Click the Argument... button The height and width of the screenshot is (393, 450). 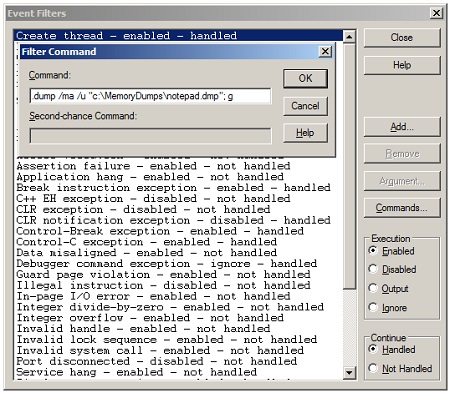(x=402, y=181)
